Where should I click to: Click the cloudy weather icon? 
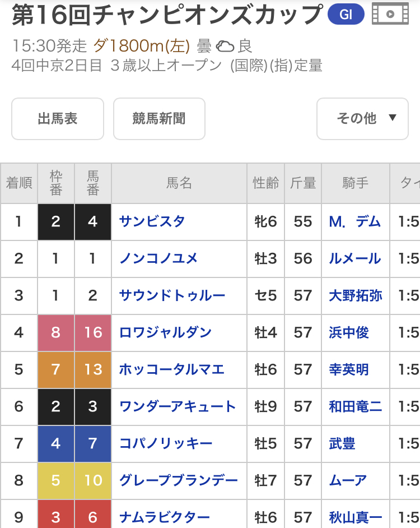pos(225,46)
